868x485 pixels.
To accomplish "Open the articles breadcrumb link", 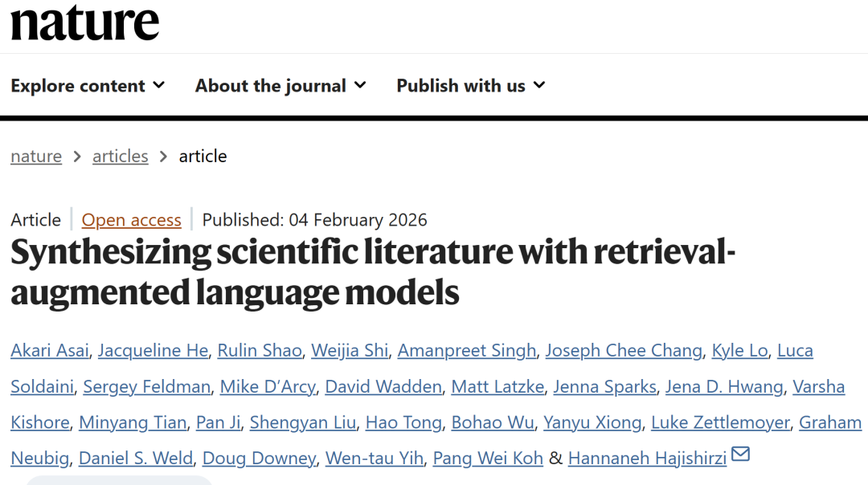I will [121, 156].
